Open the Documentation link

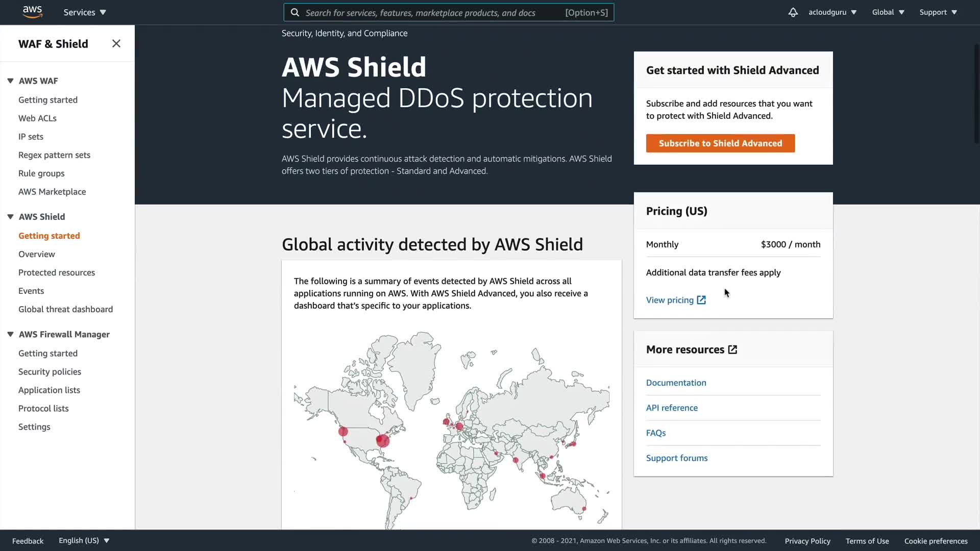[676, 383]
